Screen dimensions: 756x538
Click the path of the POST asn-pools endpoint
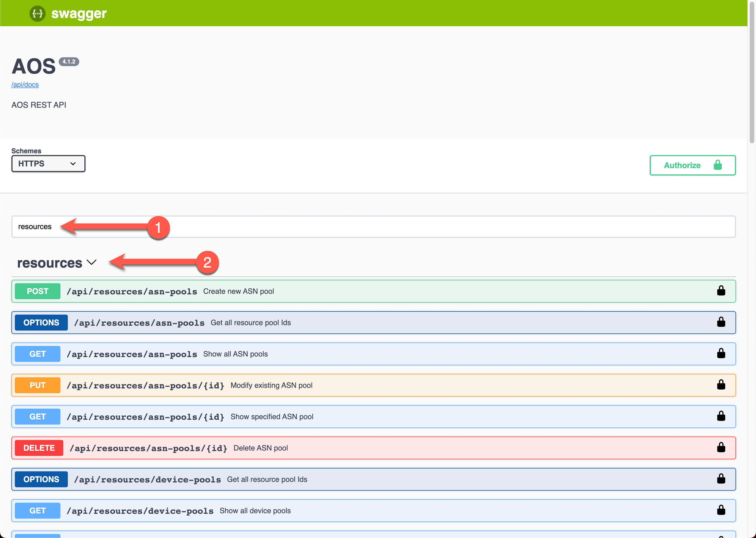pos(132,292)
